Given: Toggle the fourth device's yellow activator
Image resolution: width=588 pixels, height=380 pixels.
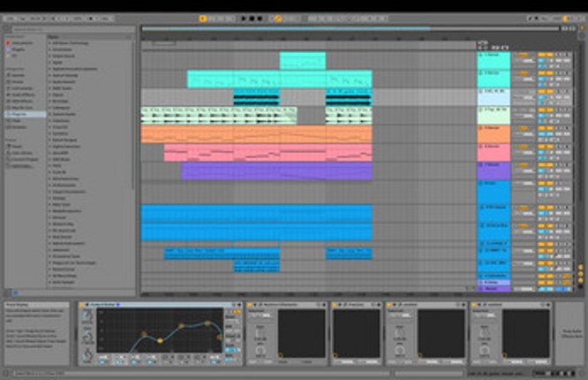Looking at the screenshot, I should coord(389,305).
